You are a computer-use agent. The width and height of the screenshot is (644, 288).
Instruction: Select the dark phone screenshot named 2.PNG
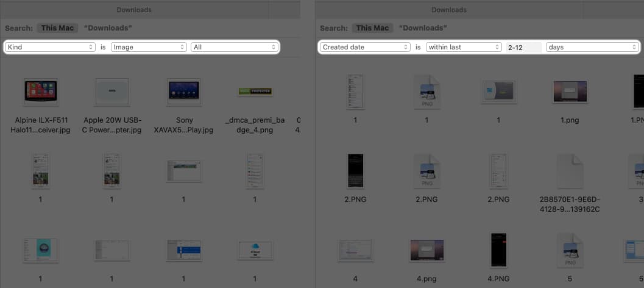point(355,171)
